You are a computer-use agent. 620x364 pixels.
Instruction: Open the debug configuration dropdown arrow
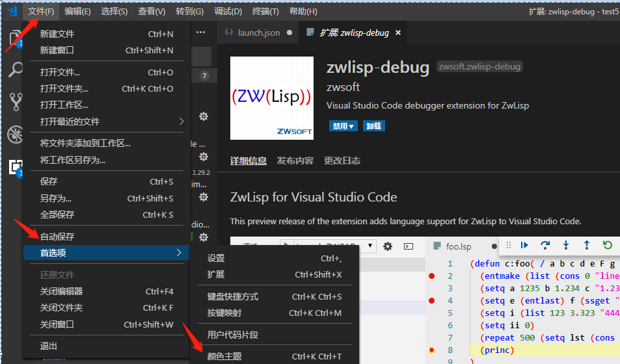click(370, 246)
